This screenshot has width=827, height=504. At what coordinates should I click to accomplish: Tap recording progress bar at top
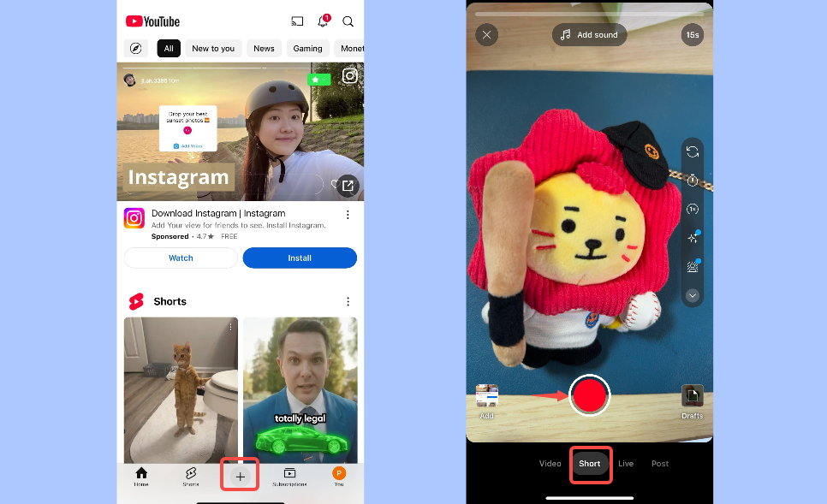point(590,14)
